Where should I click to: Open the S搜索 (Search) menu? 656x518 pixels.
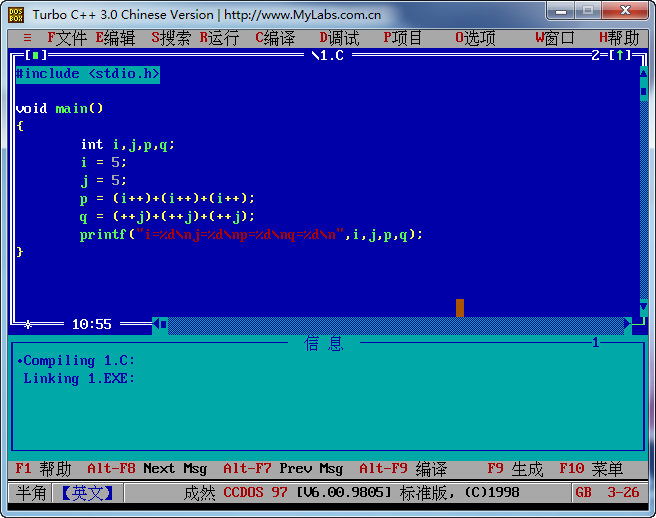(x=171, y=38)
